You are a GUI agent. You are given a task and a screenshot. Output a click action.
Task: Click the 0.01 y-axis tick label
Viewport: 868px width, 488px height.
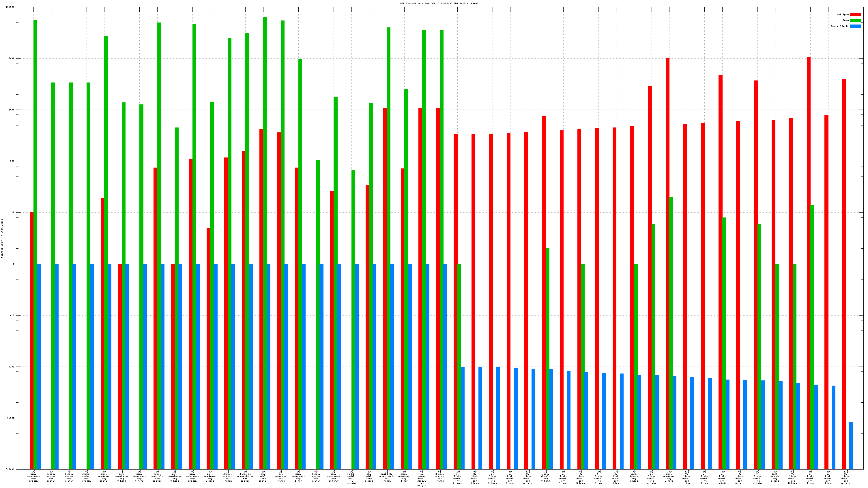click(11, 367)
